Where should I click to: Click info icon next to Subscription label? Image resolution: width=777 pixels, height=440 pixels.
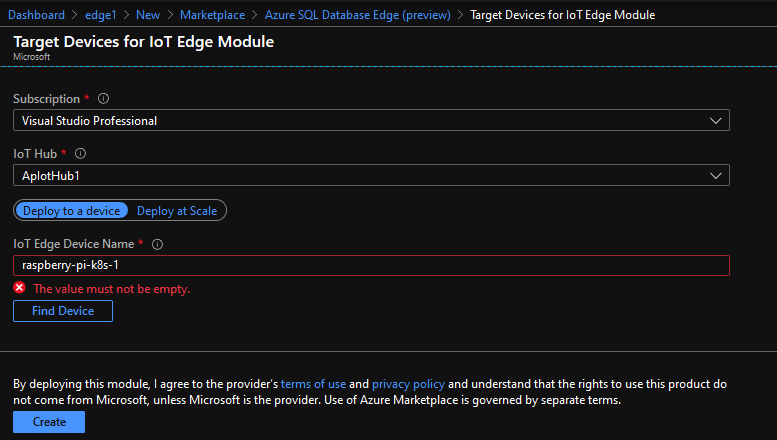point(104,99)
